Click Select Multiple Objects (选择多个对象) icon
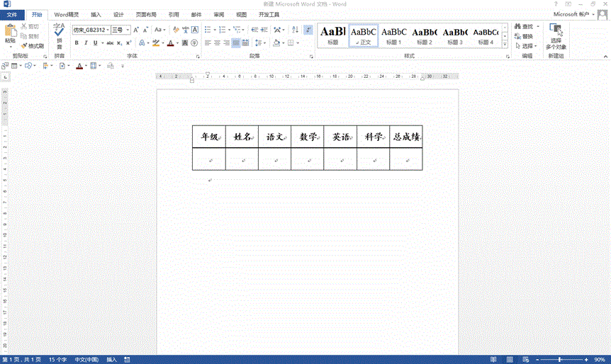611x364 pixels. tap(556, 34)
